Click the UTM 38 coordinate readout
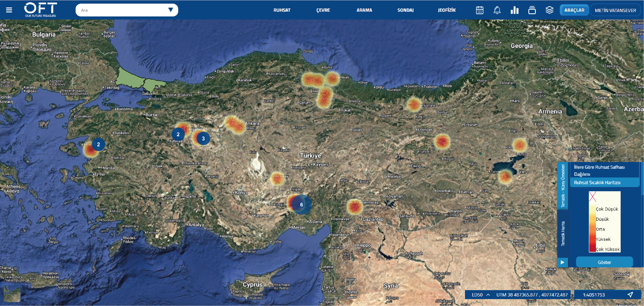The image size is (644, 306). pos(532,295)
